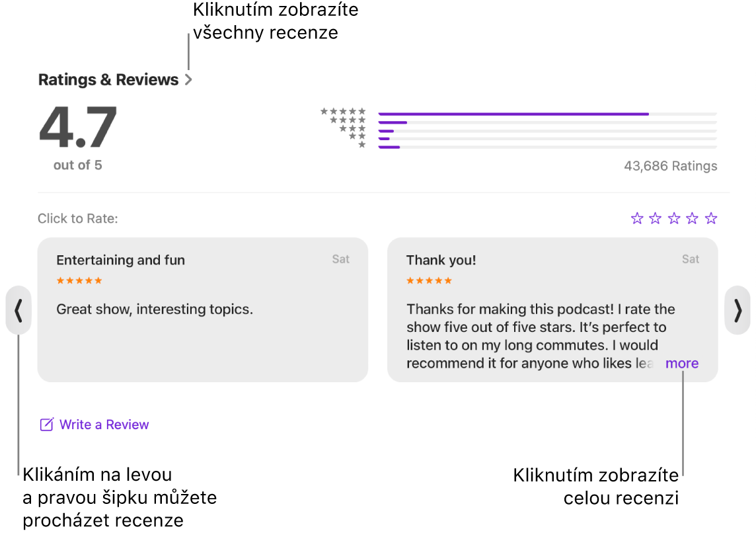
Task: Set a one-star rating via Click to Rate
Action: pos(636,218)
